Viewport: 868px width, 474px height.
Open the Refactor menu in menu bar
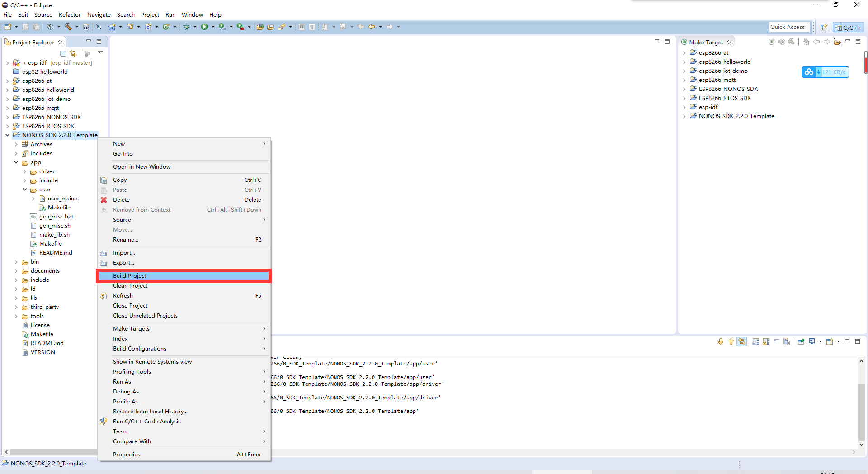70,14
